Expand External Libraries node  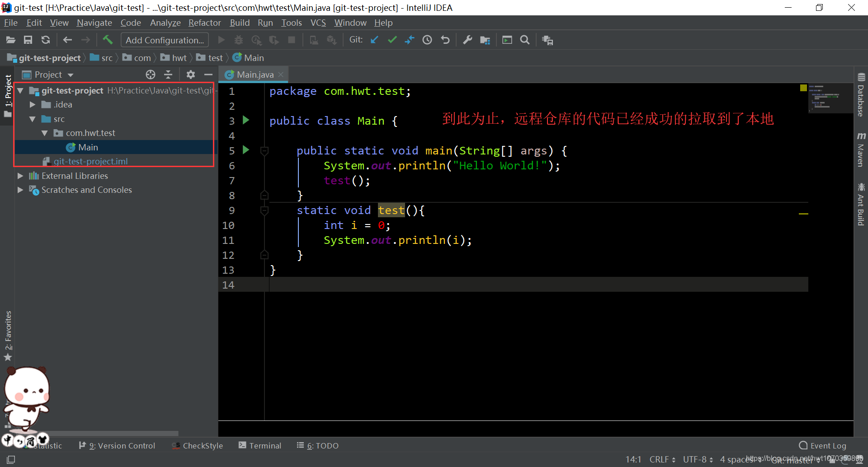pos(20,176)
